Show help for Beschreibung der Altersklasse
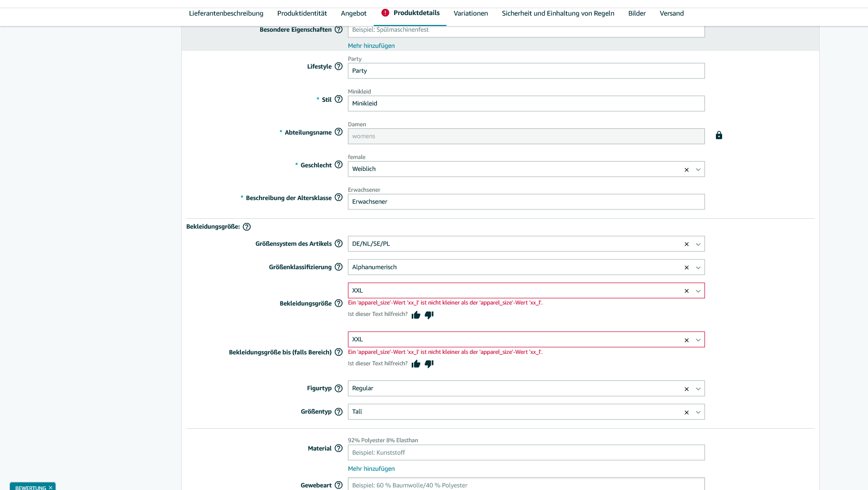Screen dimensions: 868x490 338,197
